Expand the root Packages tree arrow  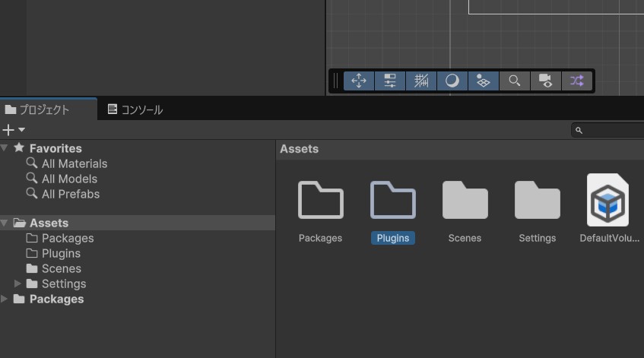[4, 299]
